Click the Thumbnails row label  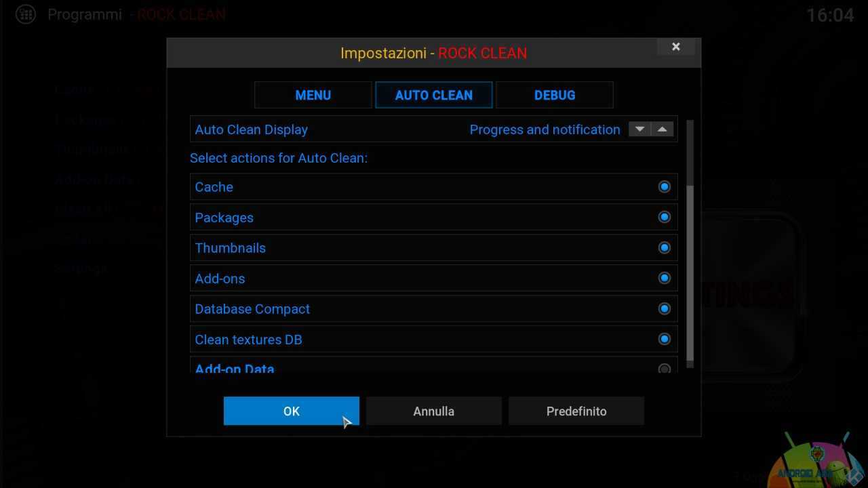point(230,248)
